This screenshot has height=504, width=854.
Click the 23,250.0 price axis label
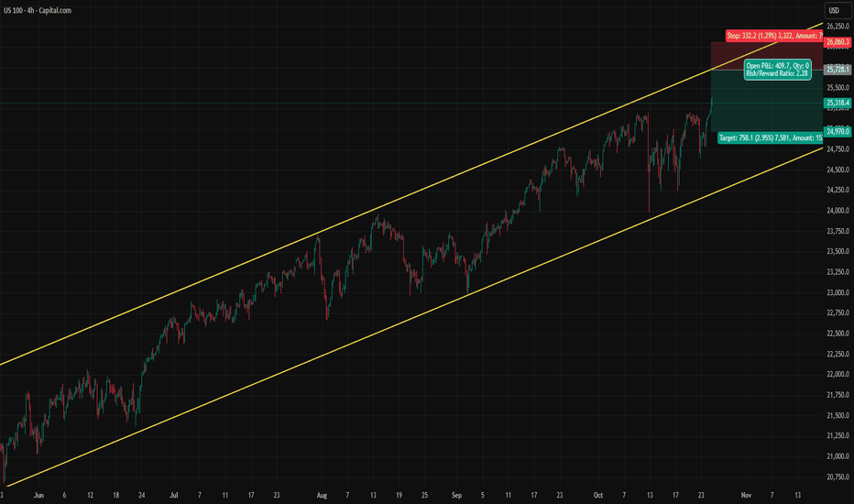838,272
